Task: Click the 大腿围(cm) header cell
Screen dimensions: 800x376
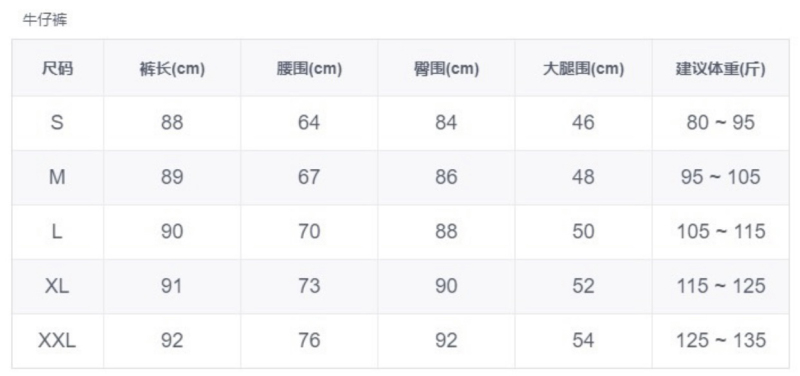Action: 583,69
